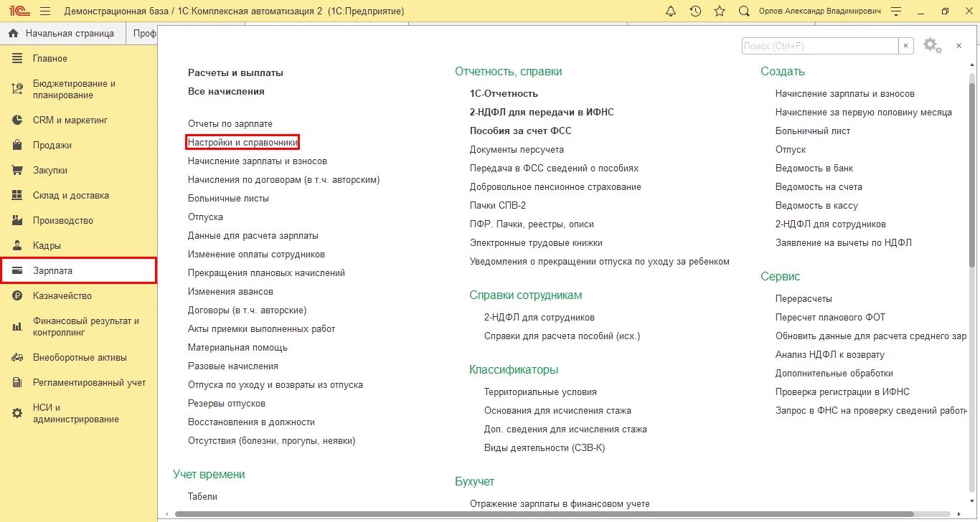Open the history clock icon
The width and height of the screenshot is (980, 522).
point(695,11)
